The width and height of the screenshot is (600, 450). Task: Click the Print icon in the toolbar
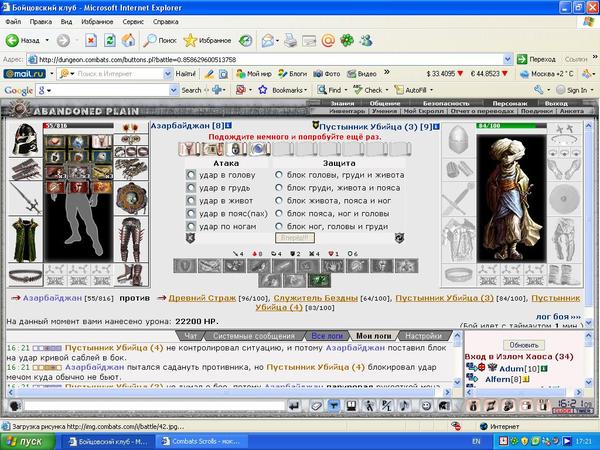pos(290,40)
